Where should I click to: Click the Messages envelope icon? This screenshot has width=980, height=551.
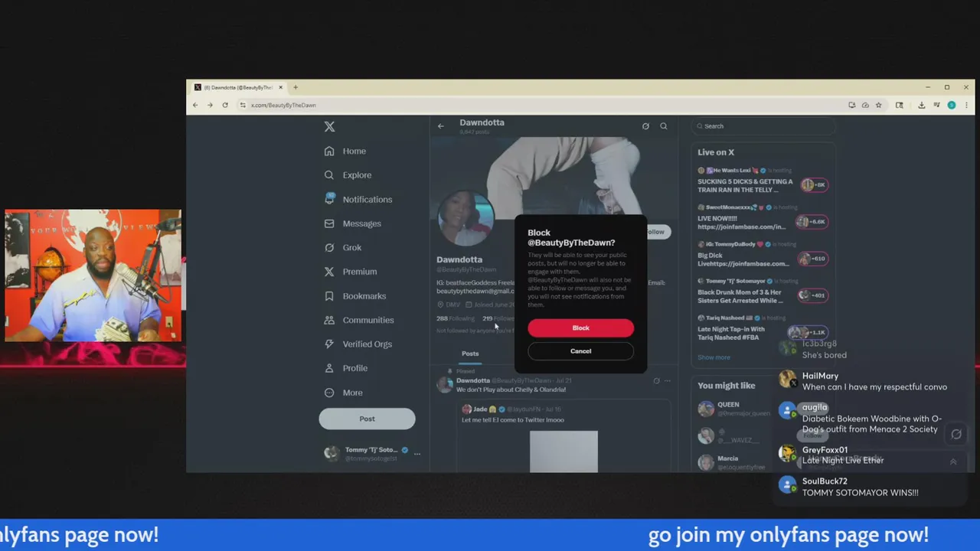point(329,223)
